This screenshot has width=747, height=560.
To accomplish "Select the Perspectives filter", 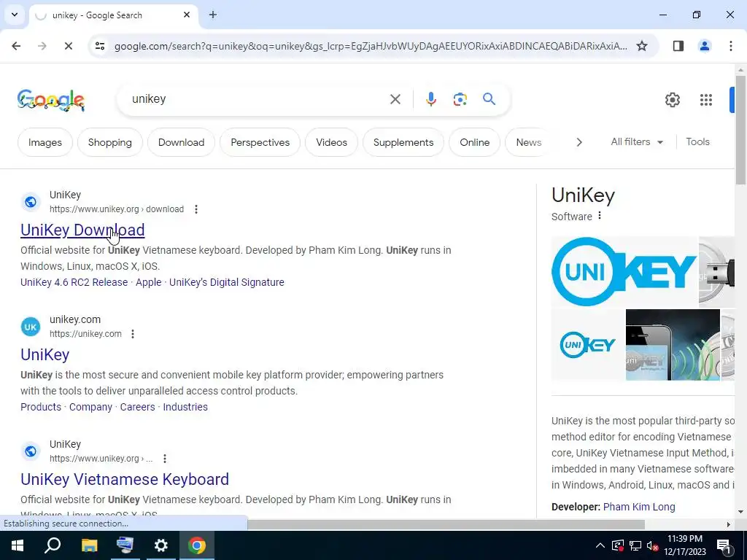I will (x=260, y=142).
